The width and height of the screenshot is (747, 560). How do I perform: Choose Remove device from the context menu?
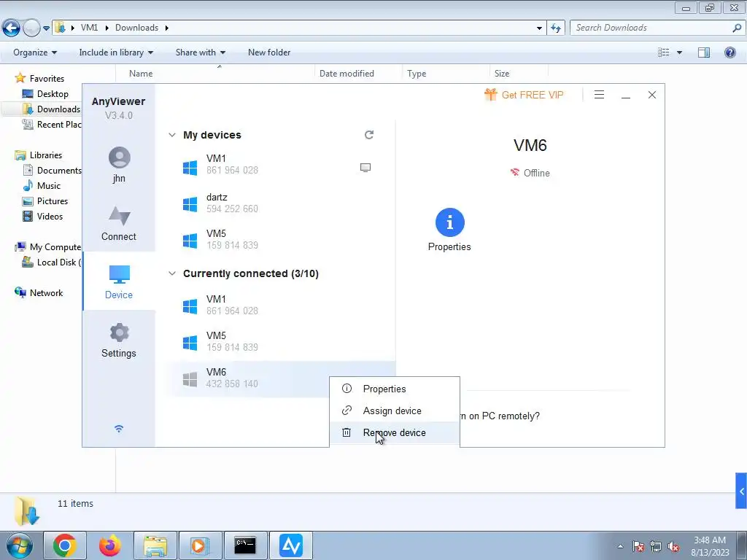395,432
